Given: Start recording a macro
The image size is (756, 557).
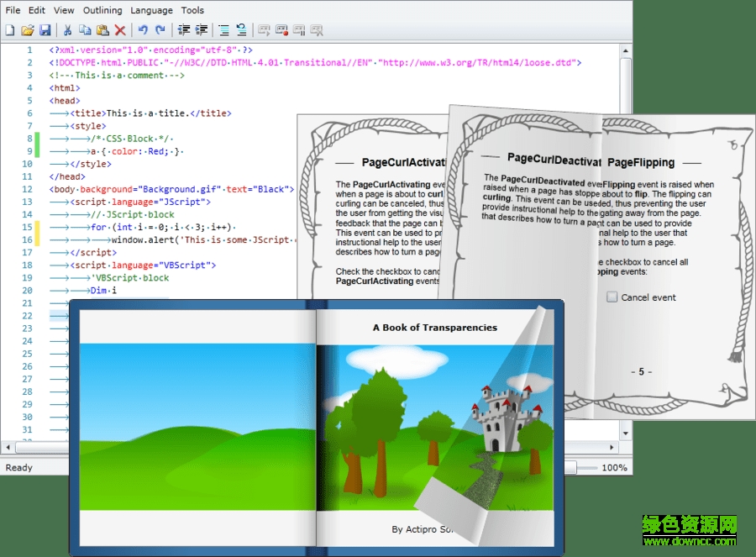Looking at the screenshot, I should [x=281, y=29].
